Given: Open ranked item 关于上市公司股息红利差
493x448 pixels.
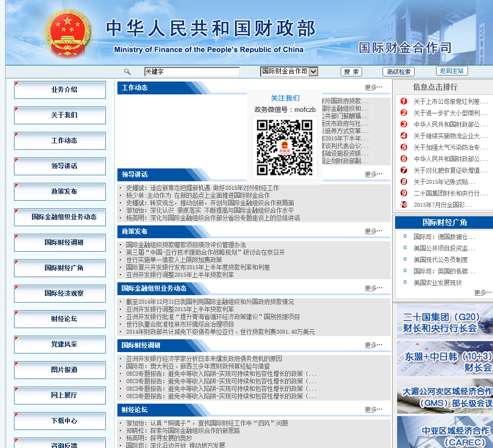Looking at the screenshot, I should point(451,101).
